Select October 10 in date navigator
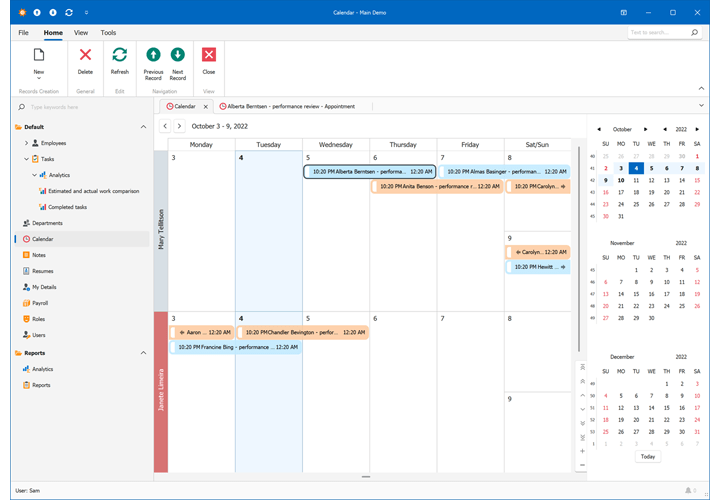The width and height of the screenshot is (720, 500). click(x=621, y=180)
